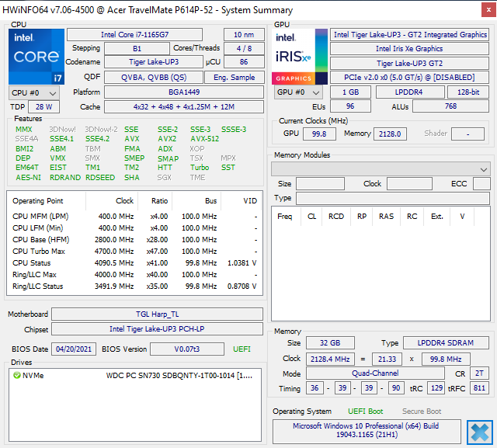This screenshot has height=448, width=497.
Task: Click the BIOS version V0.07t3 field
Action: [x=187, y=349]
